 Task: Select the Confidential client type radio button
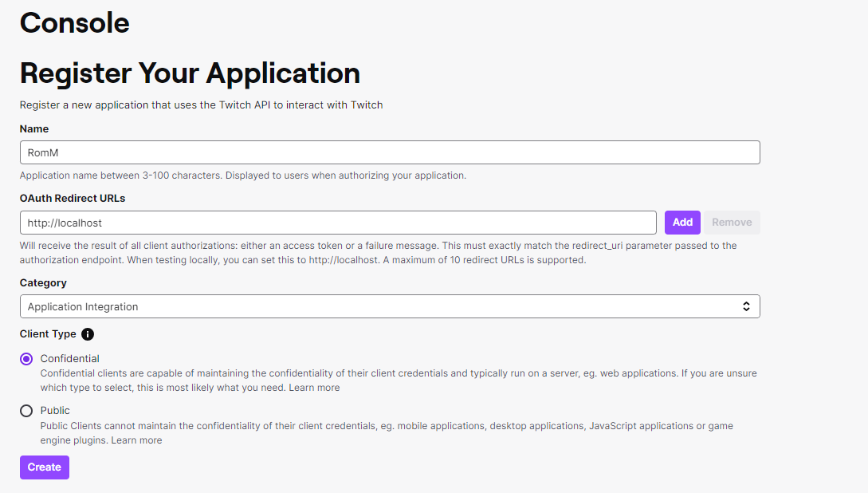point(26,359)
